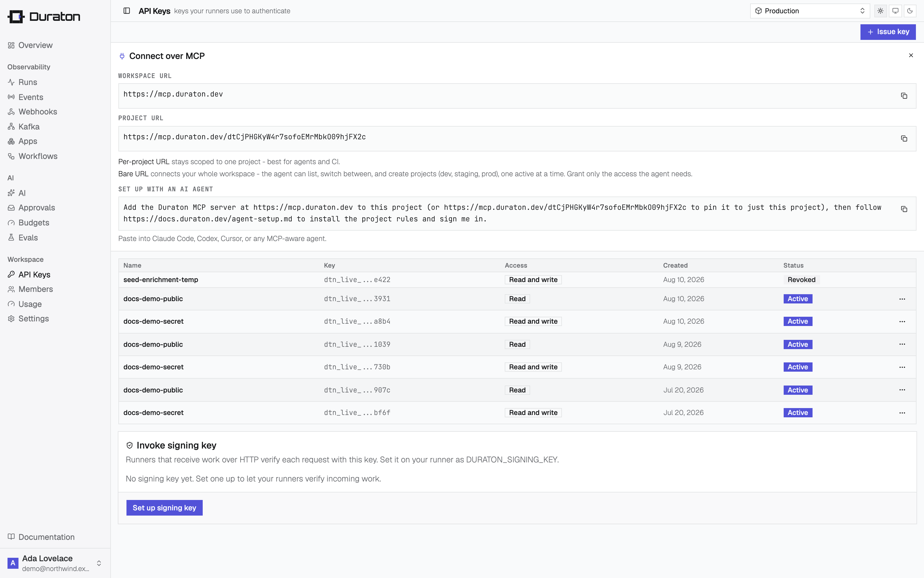Click key dtn_live_...bf6f
The height and width of the screenshot is (578, 924).
[357, 412]
